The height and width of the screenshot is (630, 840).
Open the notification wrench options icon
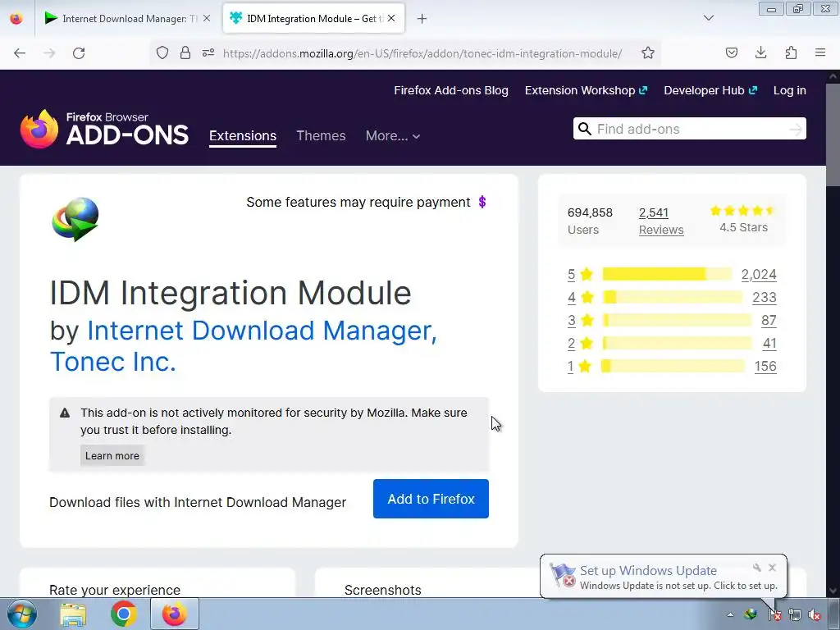(757, 568)
